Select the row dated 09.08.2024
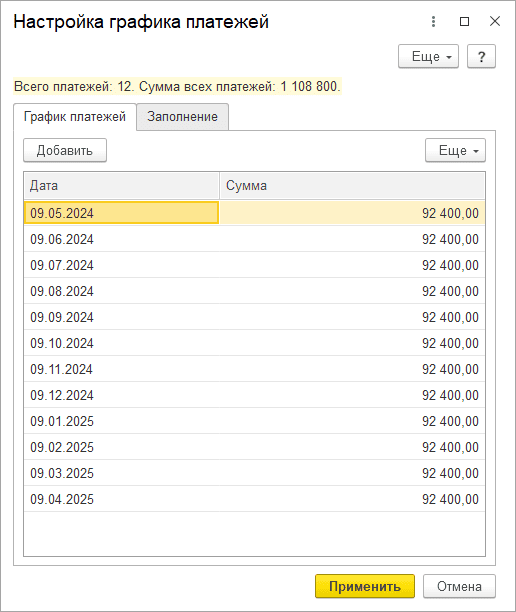 pyautogui.click(x=254, y=291)
